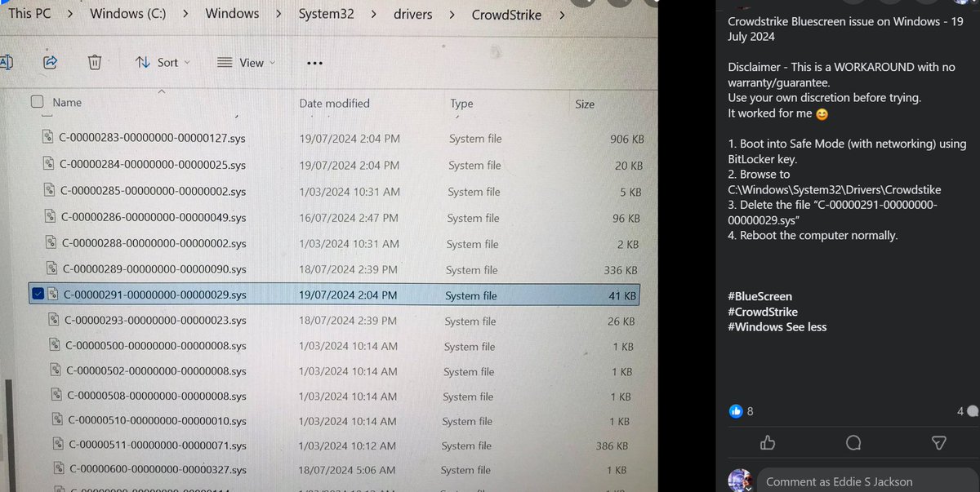Go to This PC in breadcrumb

coord(29,13)
